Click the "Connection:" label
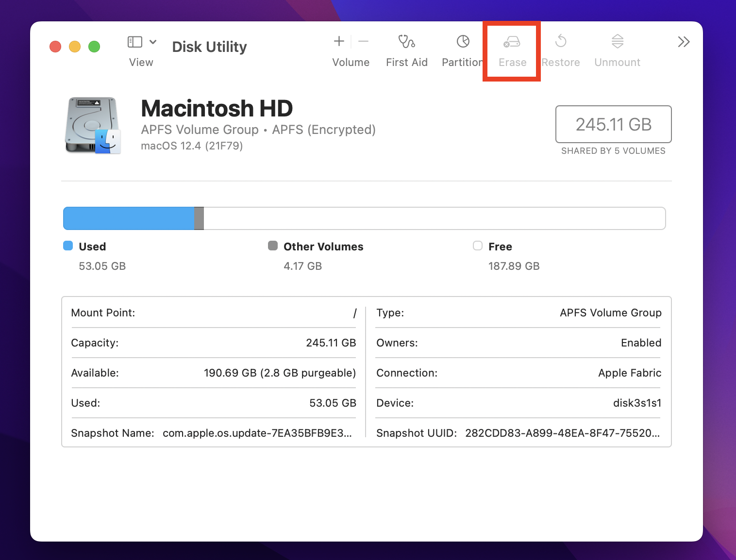 click(407, 373)
